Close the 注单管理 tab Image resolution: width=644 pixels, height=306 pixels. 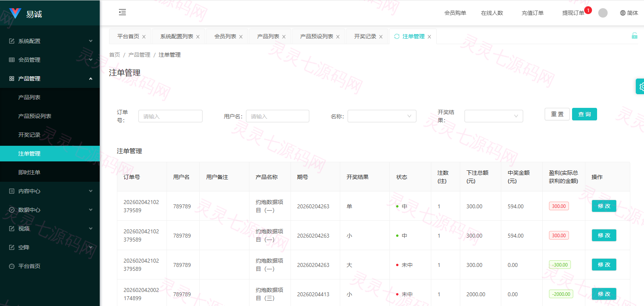(429, 37)
